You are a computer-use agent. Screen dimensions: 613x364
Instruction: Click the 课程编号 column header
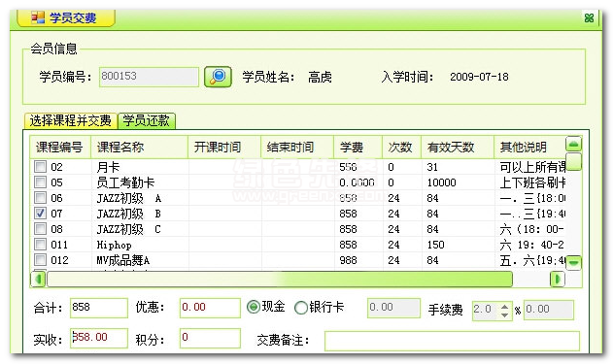click(60, 147)
